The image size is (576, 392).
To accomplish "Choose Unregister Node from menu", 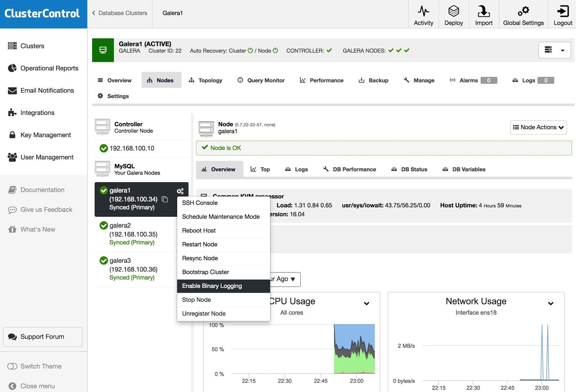I will [224, 314].
